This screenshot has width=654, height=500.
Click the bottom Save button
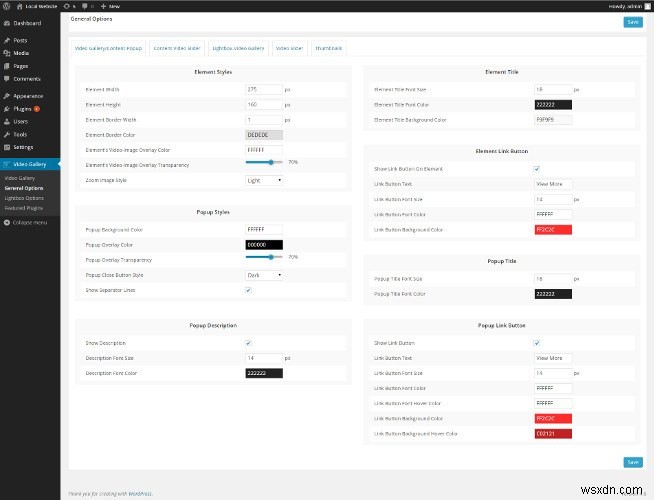(633, 462)
